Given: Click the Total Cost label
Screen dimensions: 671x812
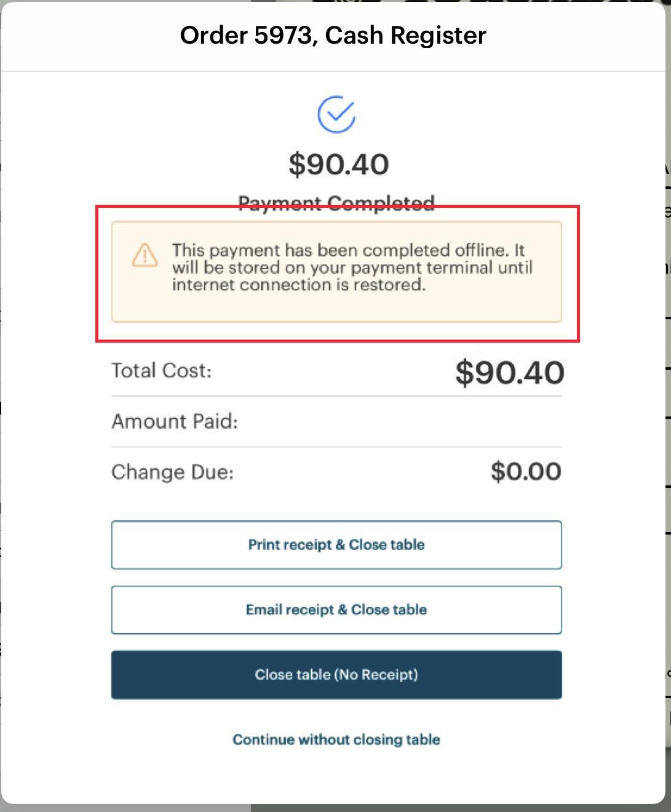Looking at the screenshot, I should tap(161, 370).
